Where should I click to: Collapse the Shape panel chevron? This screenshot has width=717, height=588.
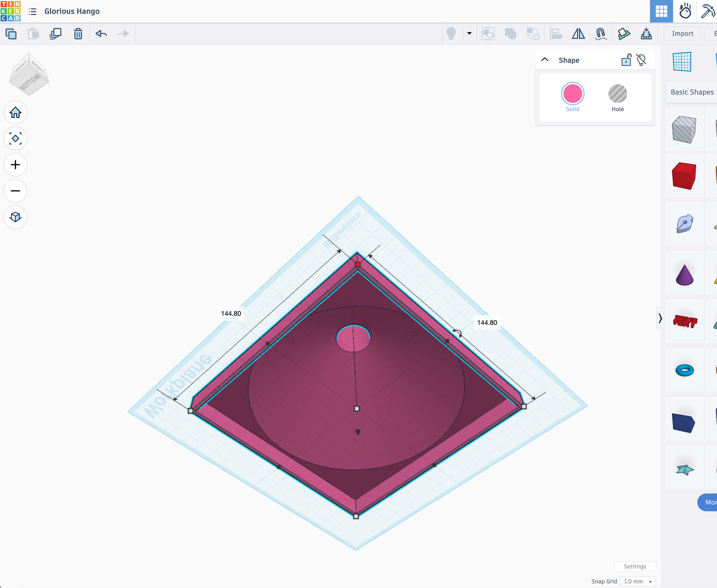[545, 60]
